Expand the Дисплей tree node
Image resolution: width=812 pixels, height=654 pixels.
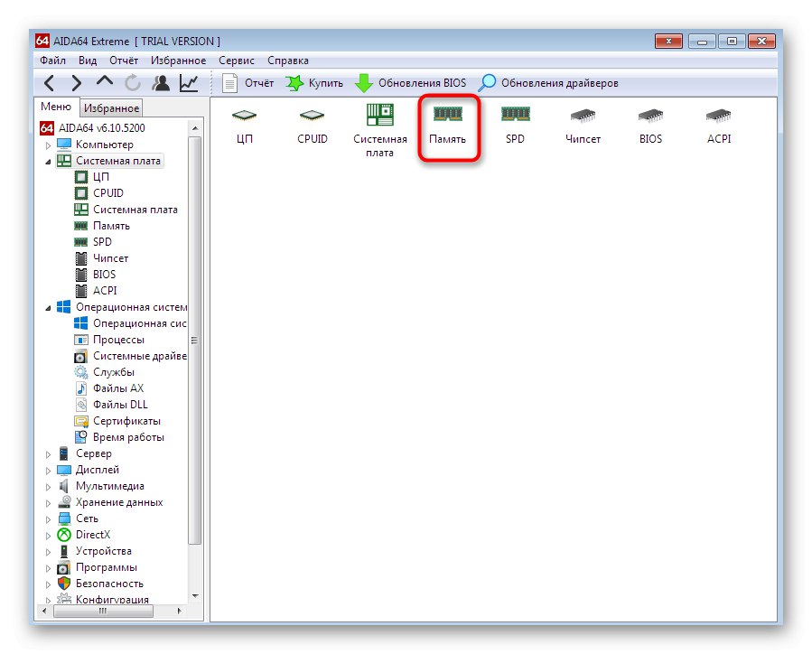pyautogui.click(x=48, y=471)
